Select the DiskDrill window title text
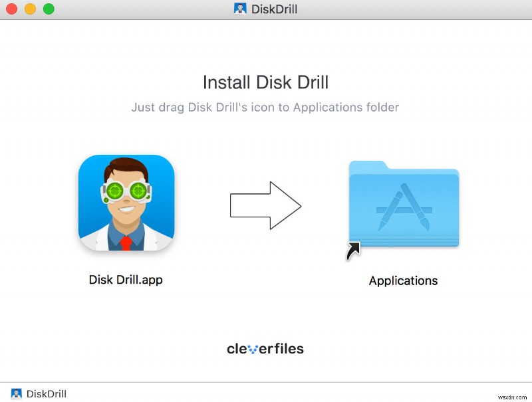 click(x=274, y=9)
